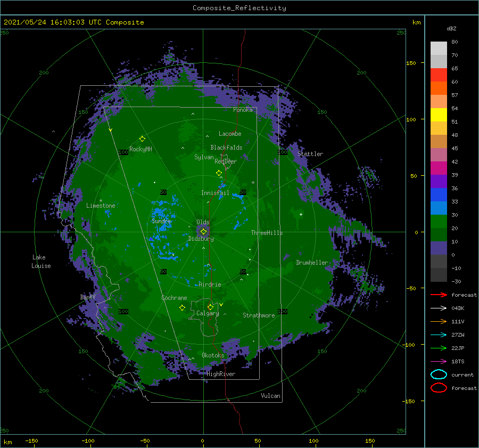The height and width of the screenshot is (448, 479).
Task: Click the RockyMH label
Action: (x=141, y=149)
